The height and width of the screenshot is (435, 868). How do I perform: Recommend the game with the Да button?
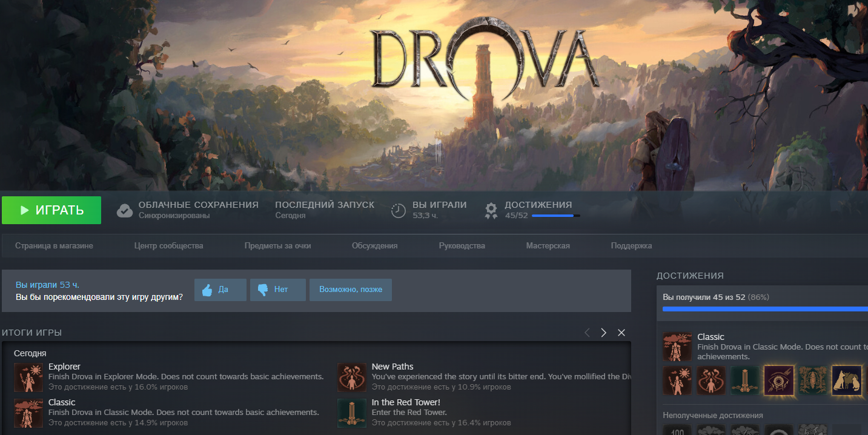[x=220, y=290]
